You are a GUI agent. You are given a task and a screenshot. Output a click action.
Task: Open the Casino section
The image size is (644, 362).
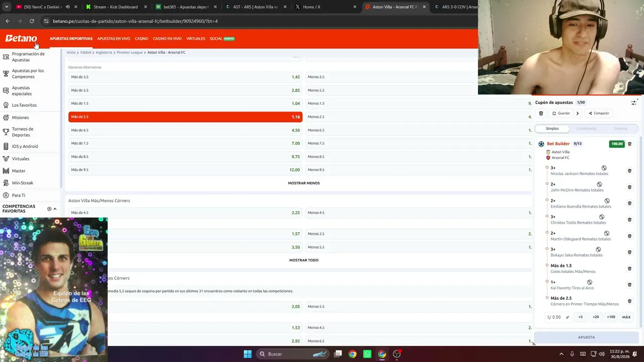pos(141,39)
